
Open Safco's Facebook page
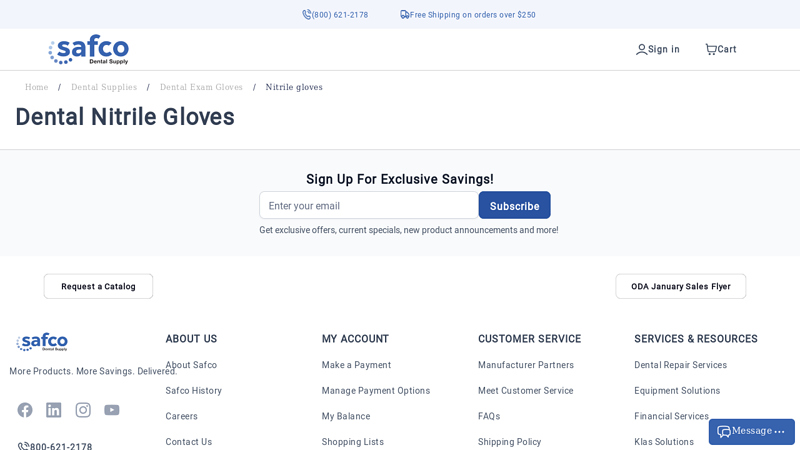25,410
